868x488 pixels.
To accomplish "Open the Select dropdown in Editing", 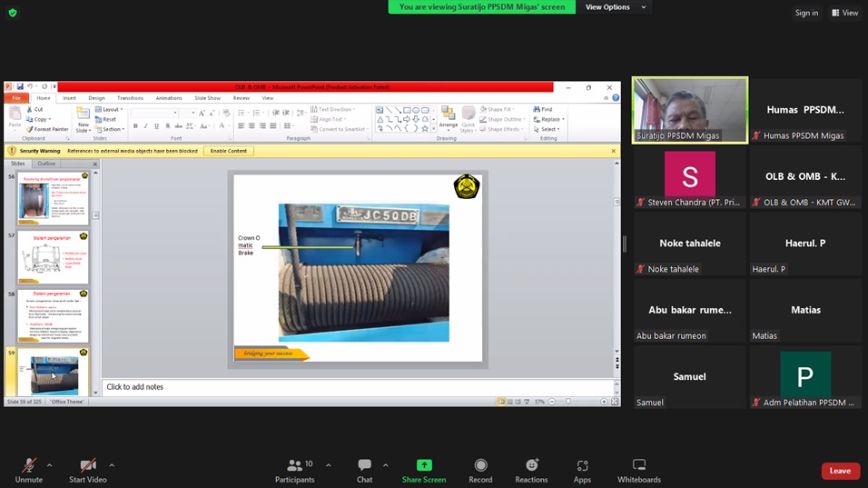I will [x=547, y=129].
